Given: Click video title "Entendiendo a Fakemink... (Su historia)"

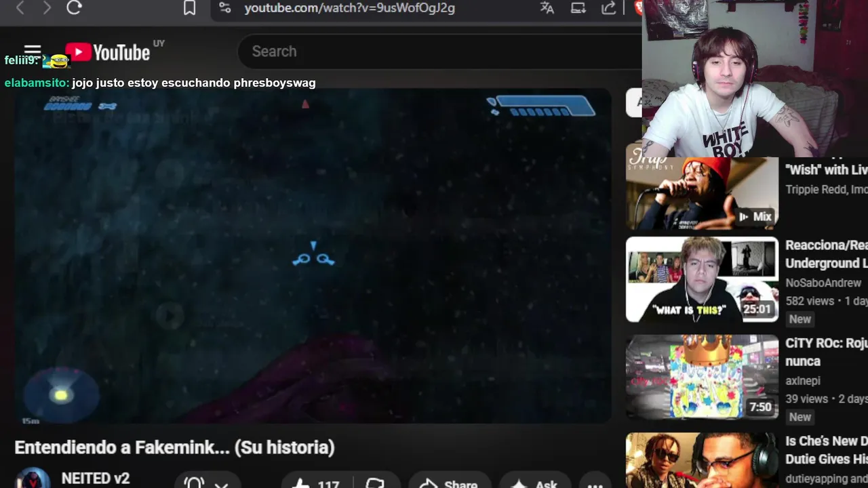Looking at the screenshot, I should tap(174, 447).
